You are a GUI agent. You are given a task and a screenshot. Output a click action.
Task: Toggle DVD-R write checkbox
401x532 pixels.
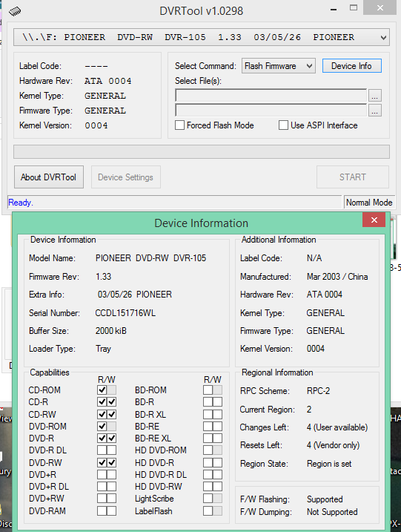(111, 438)
